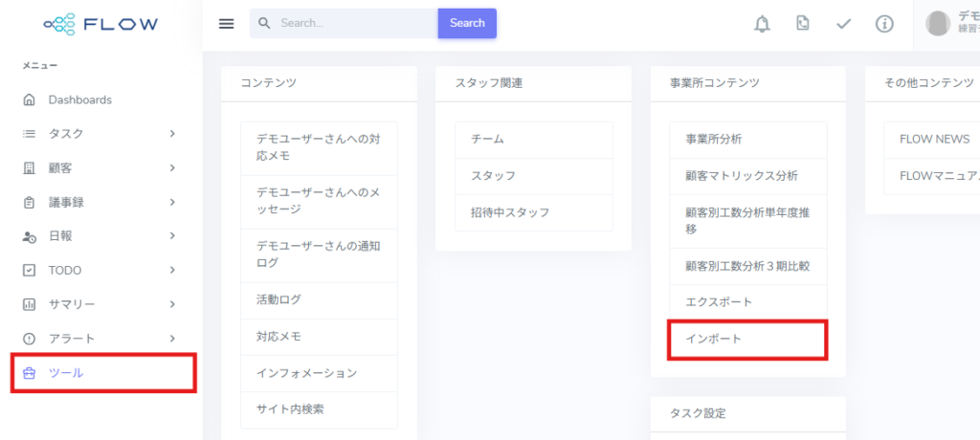The height and width of the screenshot is (440, 980).
Task: Open Dashboards from the sidebar
Action: [79, 99]
